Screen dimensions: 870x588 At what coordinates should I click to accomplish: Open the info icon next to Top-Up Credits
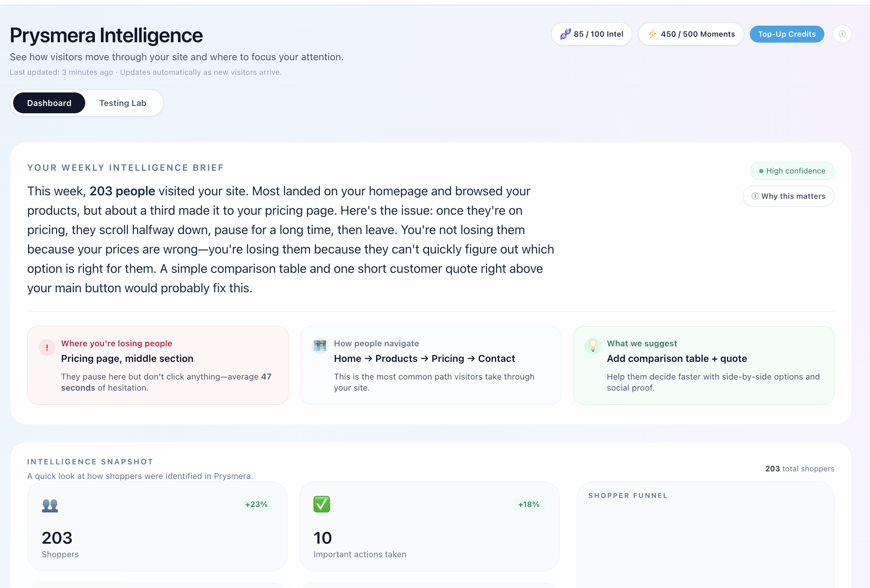pos(842,34)
